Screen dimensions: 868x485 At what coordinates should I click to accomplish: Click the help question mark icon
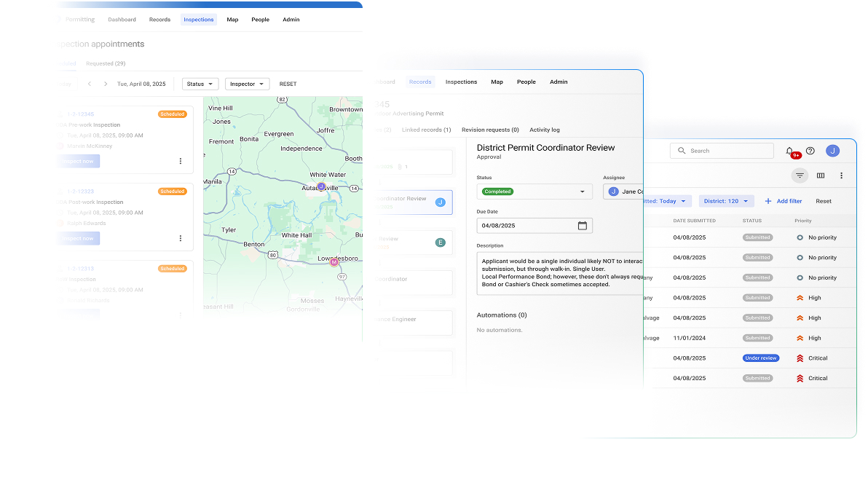(x=810, y=151)
